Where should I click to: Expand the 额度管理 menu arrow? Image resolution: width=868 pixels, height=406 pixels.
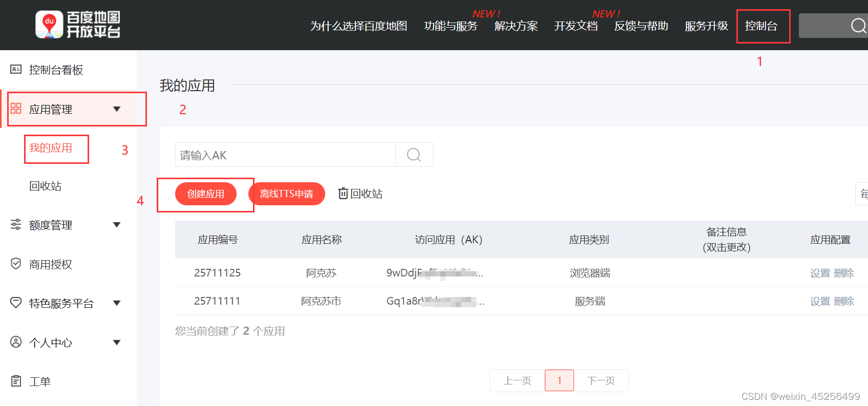[117, 225]
